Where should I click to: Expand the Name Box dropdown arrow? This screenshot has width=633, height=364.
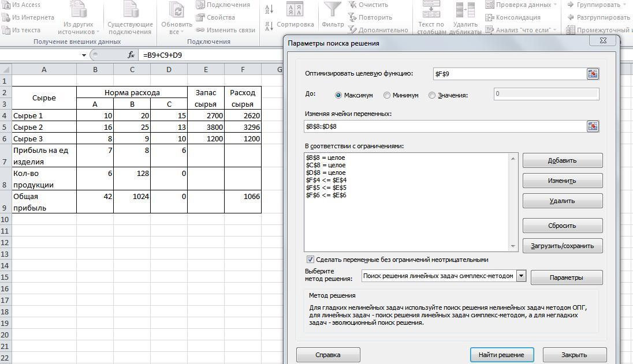84,55
